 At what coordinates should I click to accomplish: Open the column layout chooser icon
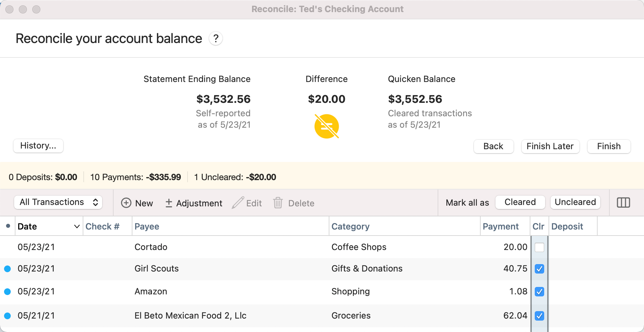[x=623, y=203]
